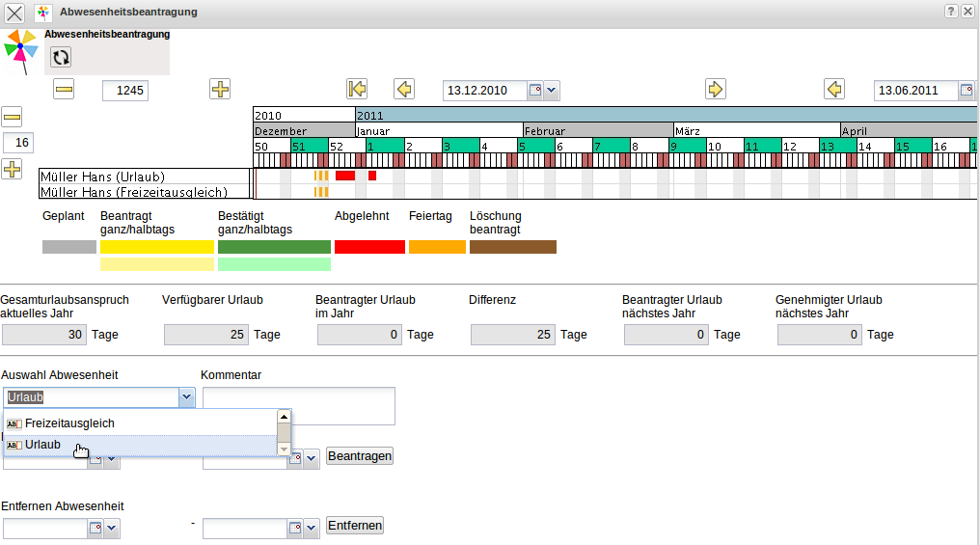Click the refresh icon under Abwesenheitsbeantragung
The height and width of the screenshot is (545, 980).
click(61, 58)
